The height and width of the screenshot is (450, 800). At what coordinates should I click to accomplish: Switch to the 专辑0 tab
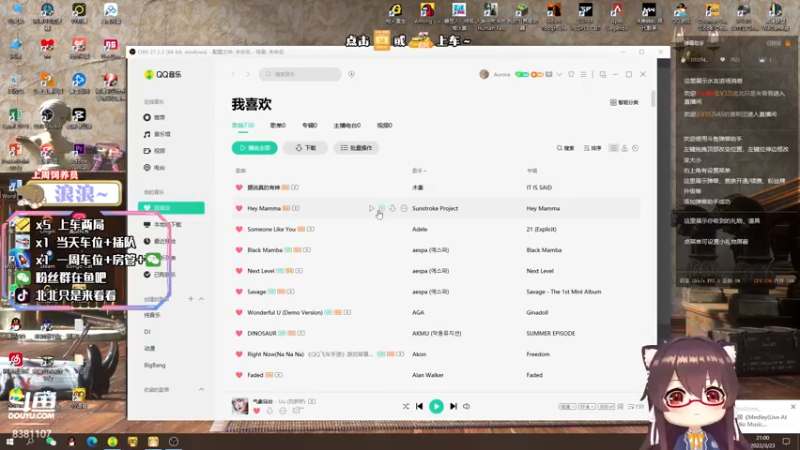(309, 125)
